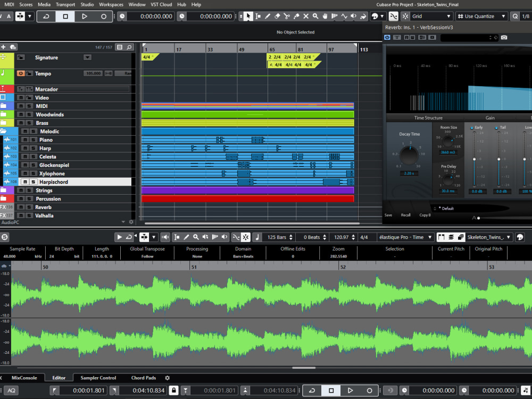Activate tempo track orange button
Screen dimensions: 532x399
tap(21, 73)
